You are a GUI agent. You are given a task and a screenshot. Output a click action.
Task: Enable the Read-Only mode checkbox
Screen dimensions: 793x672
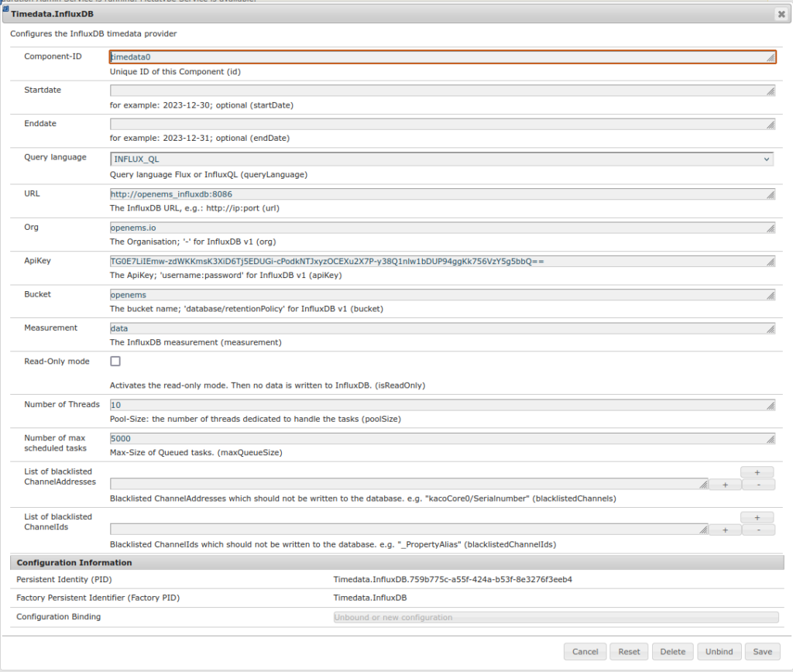point(115,362)
